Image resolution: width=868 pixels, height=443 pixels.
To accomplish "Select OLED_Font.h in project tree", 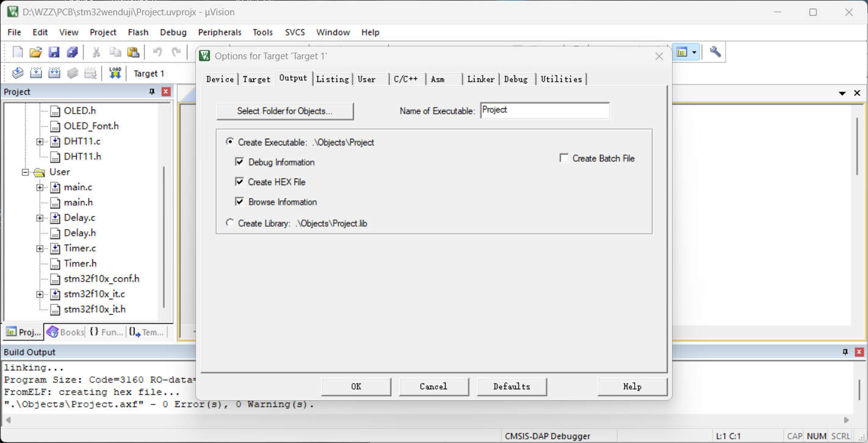I will point(91,126).
